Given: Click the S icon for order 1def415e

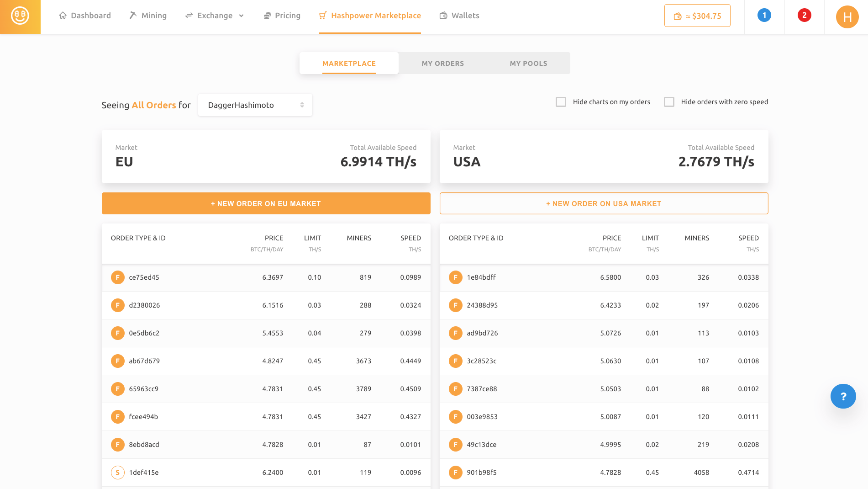Looking at the screenshot, I should (x=118, y=473).
